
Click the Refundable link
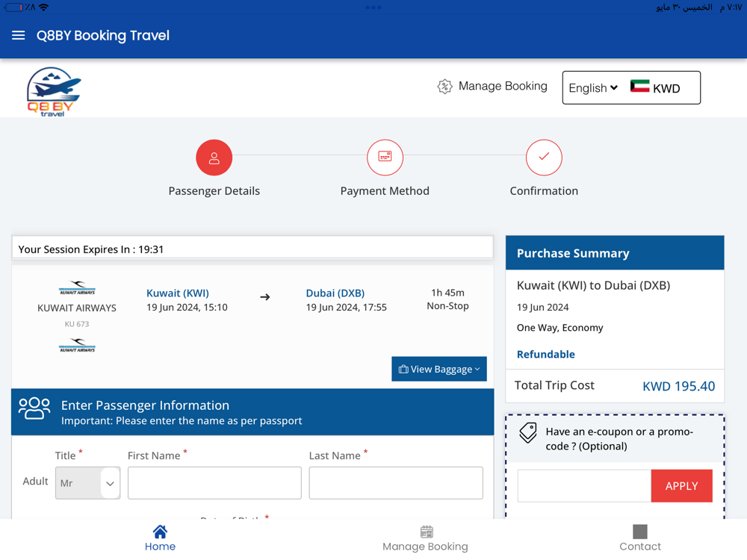tap(546, 354)
